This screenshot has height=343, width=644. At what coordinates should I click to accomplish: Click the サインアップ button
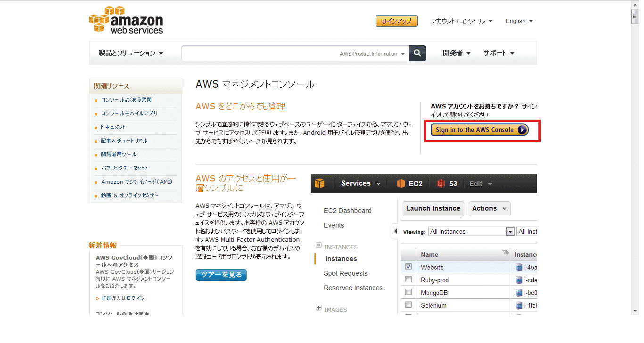[396, 21]
